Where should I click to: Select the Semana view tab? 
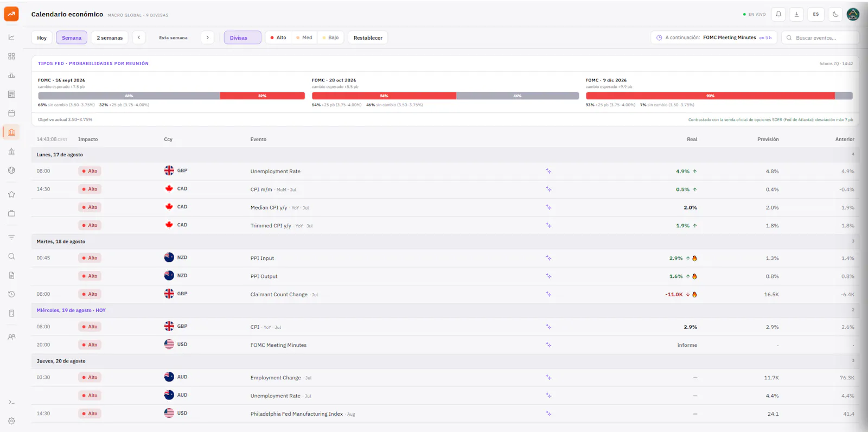coord(72,37)
